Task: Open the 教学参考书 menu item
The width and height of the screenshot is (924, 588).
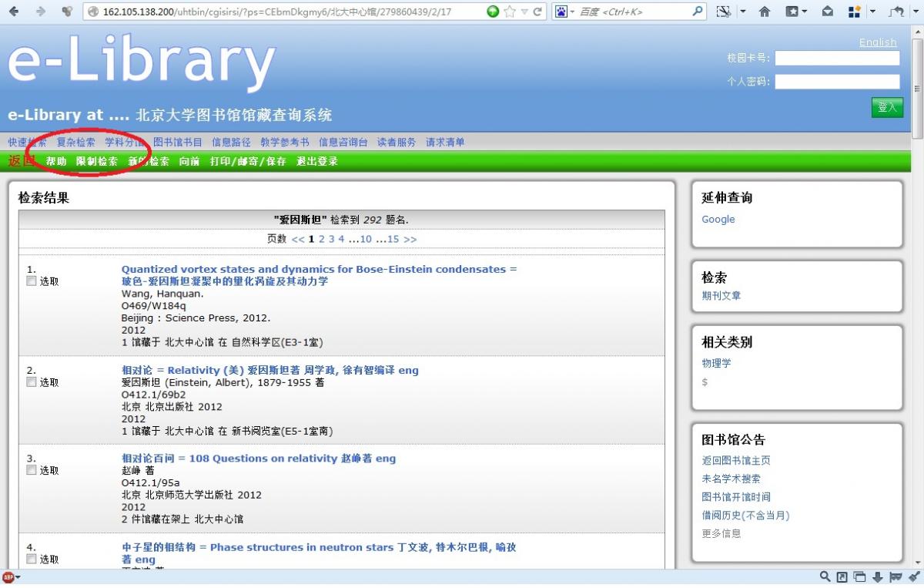Action: pos(284,143)
